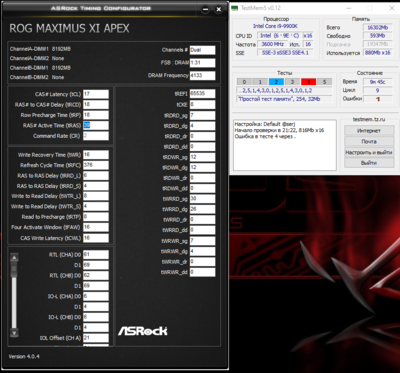Close the ASRock Timing Configurator window
Screen dimensions: 400x373
[x=218, y=10]
